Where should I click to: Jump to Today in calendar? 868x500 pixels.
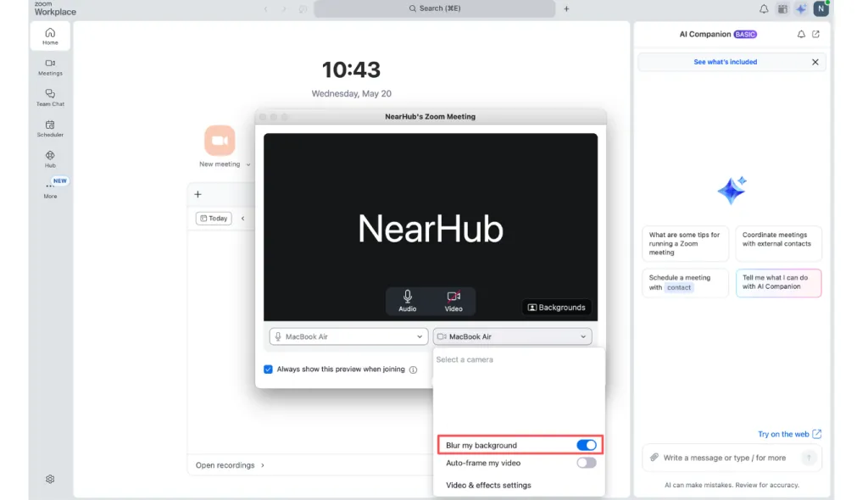[x=214, y=218]
